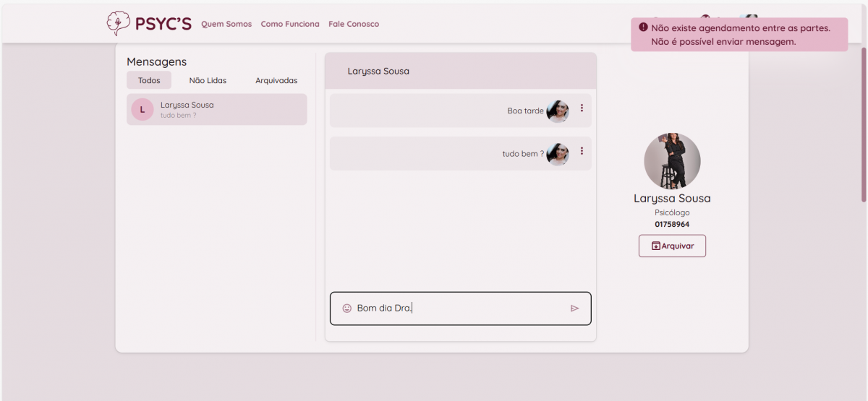This screenshot has height=401, width=868.
Task: Open options menu for 'Boa tarde' message
Action: [x=582, y=108]
